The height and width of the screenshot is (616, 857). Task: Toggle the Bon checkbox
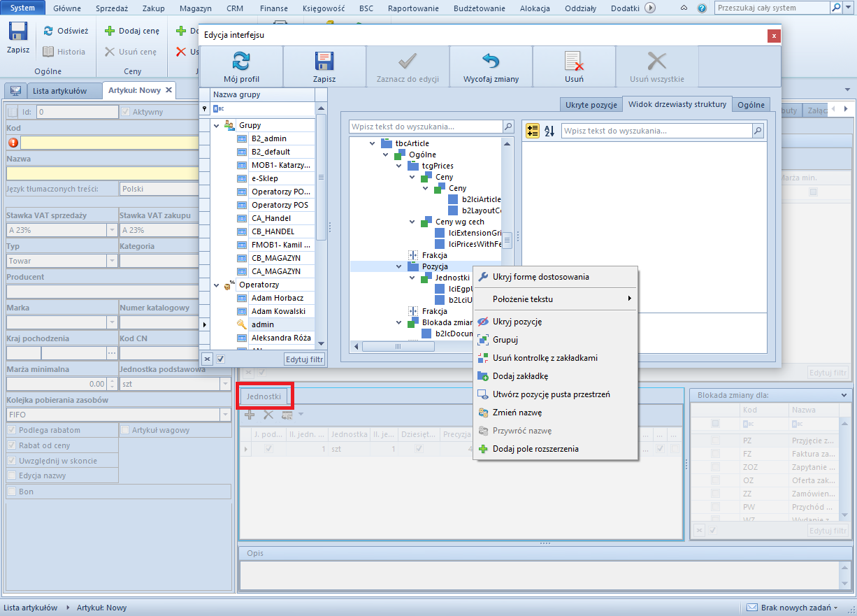tap(13, 492)
